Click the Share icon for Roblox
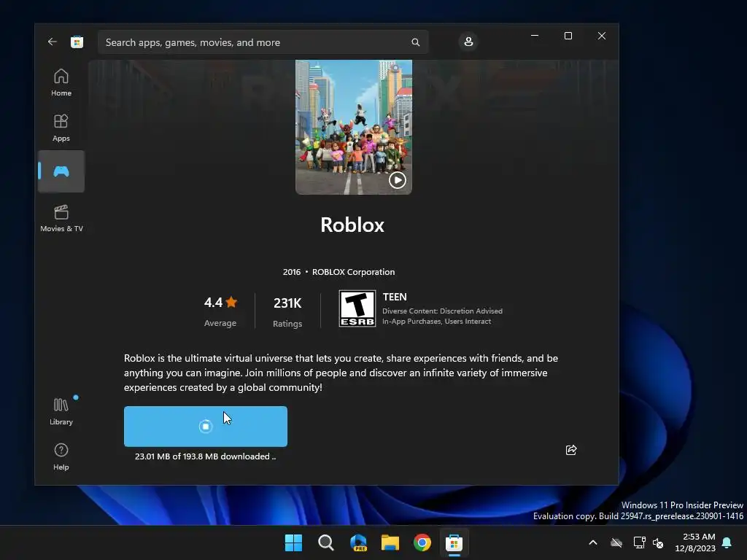The image size is (747, 560). coord(570,450)
